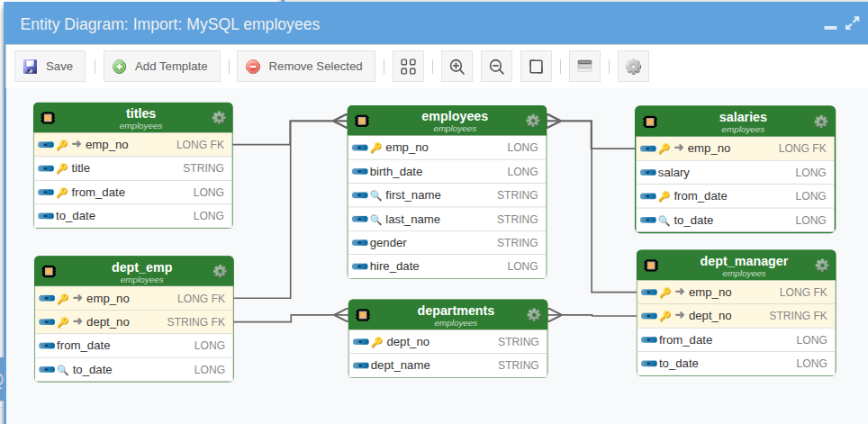Image resolution: width=868 pixels, height=424 pixels.
Task: Click the orange chip icon on titles
Action: click(x=48, y=118)
